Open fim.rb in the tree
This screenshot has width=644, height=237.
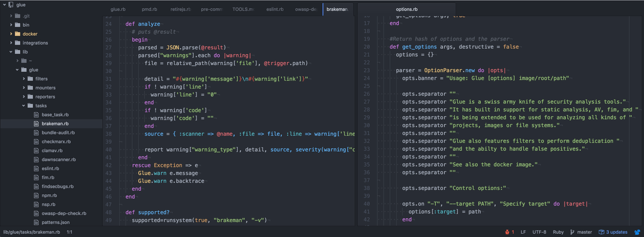48,177
